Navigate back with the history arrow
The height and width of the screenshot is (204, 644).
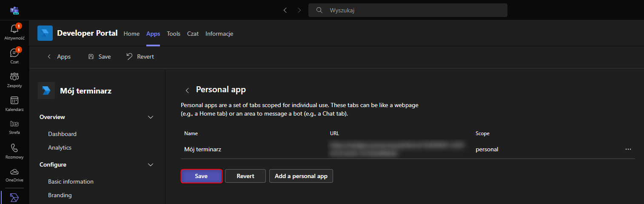[x=285, y=10]
